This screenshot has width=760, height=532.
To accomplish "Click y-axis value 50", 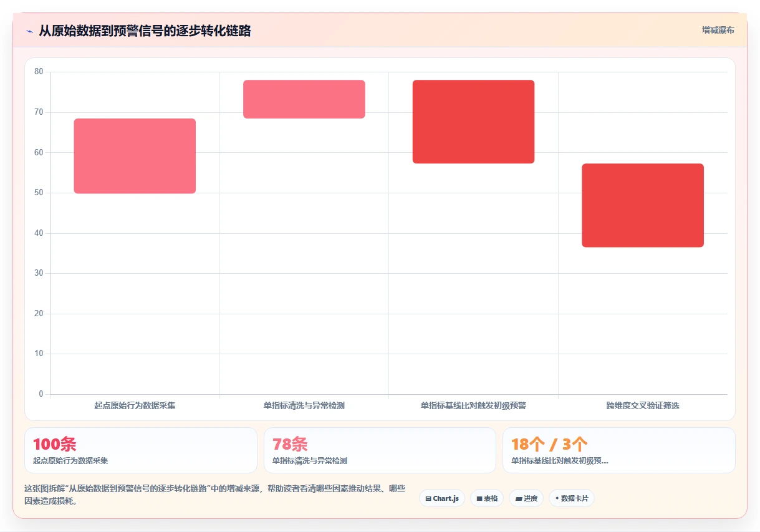I will tap(39, 193).
